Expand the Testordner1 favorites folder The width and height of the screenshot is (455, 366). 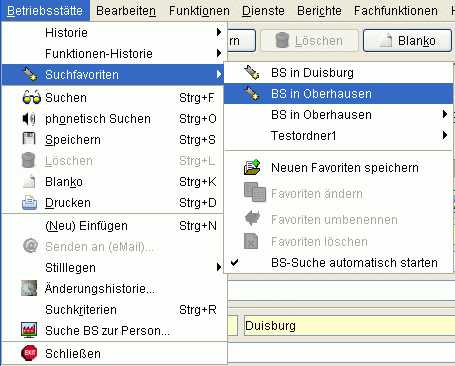click(x=338, y=136)
